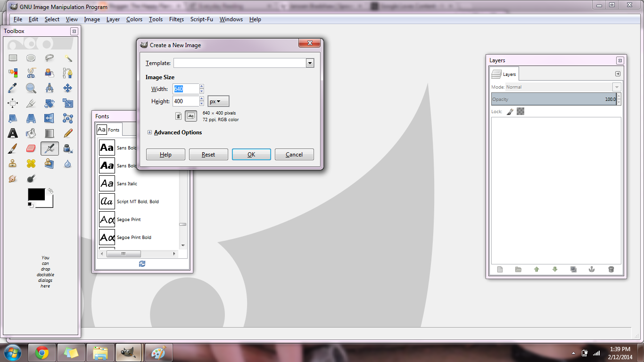Select the Heal tool
Screen dimensions: 644x362
tap(31, 164)
